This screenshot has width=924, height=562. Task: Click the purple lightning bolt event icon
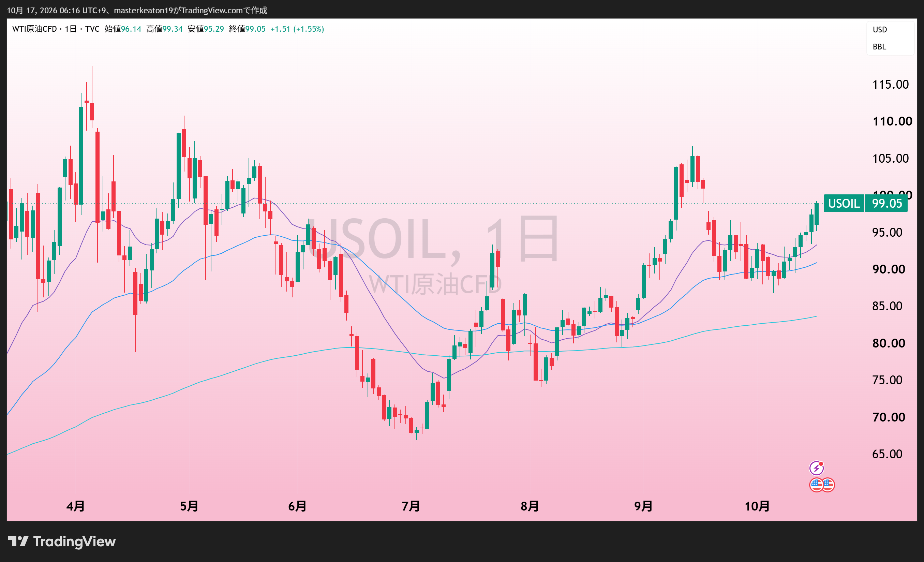(816, 468)
